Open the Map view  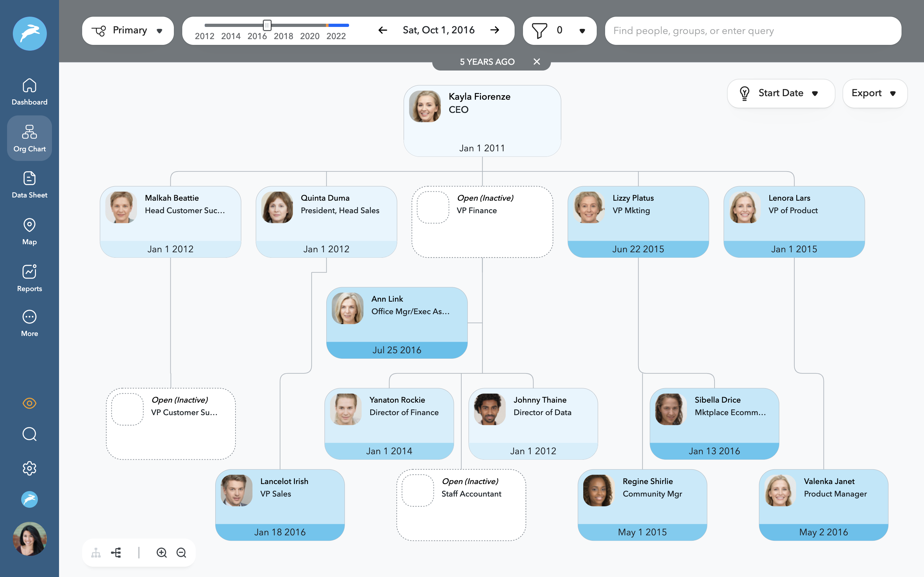[x=30, y=231]
